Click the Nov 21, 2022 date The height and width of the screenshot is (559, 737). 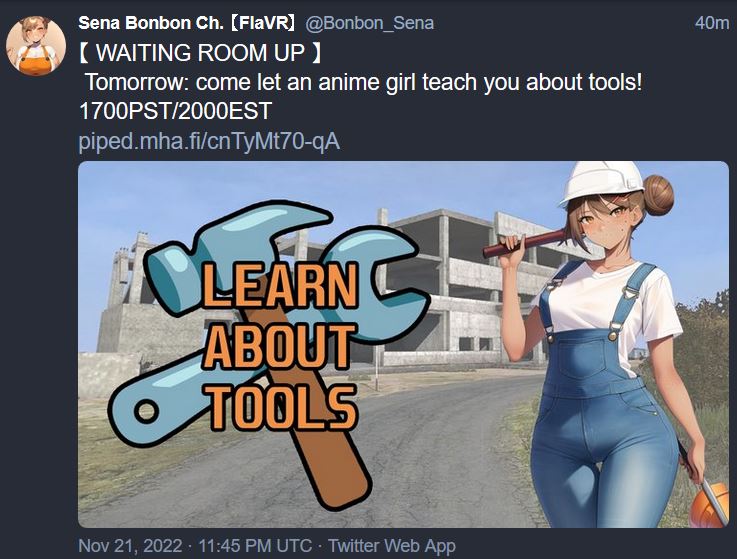click(130, 546)
